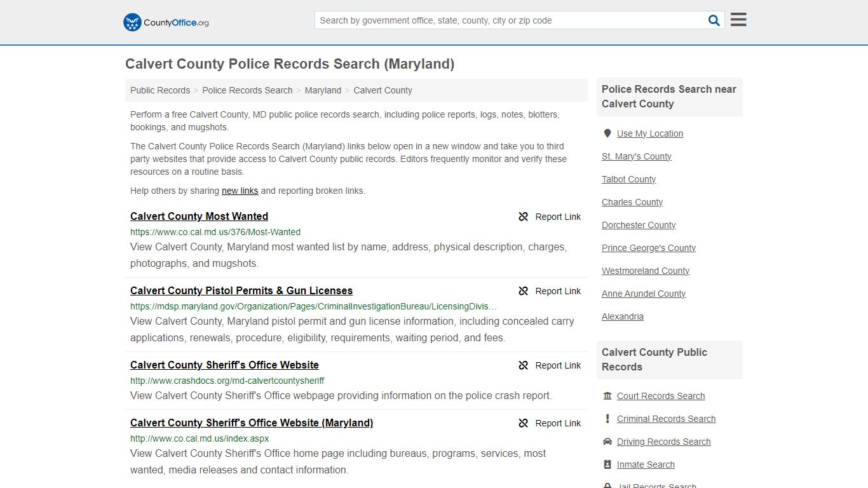868x488 pixels.
Task: Click the location pin beside Use My Location
Action: point(607,133)
